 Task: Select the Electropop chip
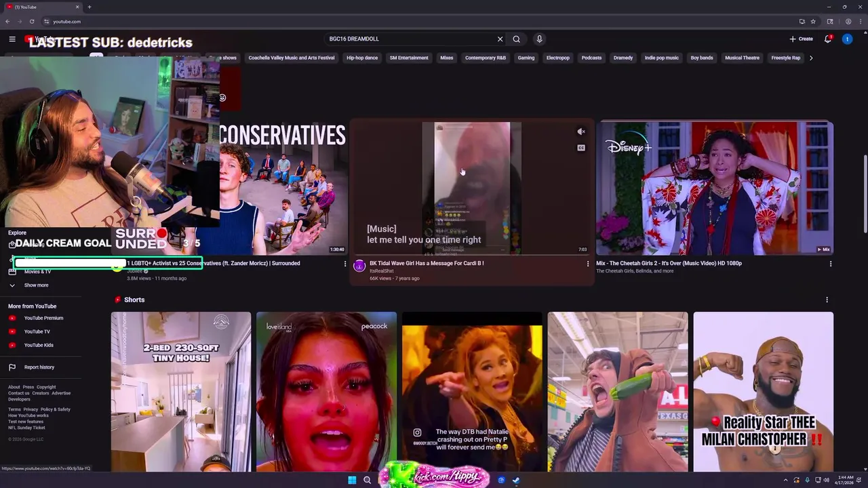pyautogui.click(x=558, y=58)
